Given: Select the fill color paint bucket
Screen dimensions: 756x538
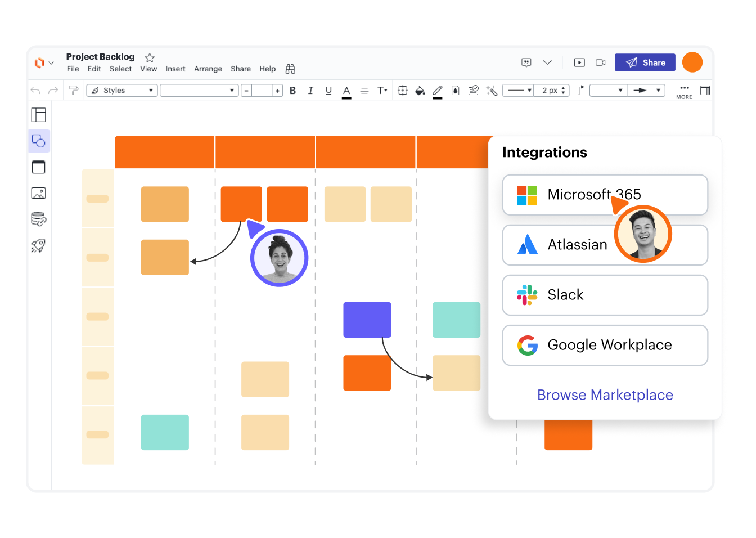Looking at the screenshot, I should (x=420, y=91).
